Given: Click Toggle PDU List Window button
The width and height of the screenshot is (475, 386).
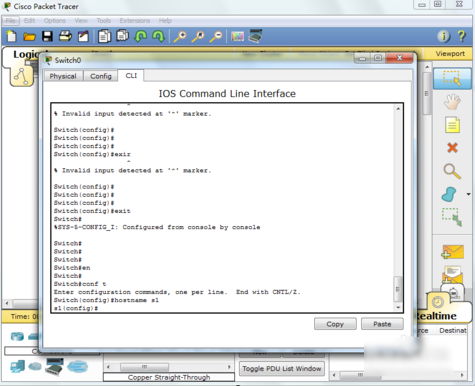Looking at the screenshot, I should 282,369.
